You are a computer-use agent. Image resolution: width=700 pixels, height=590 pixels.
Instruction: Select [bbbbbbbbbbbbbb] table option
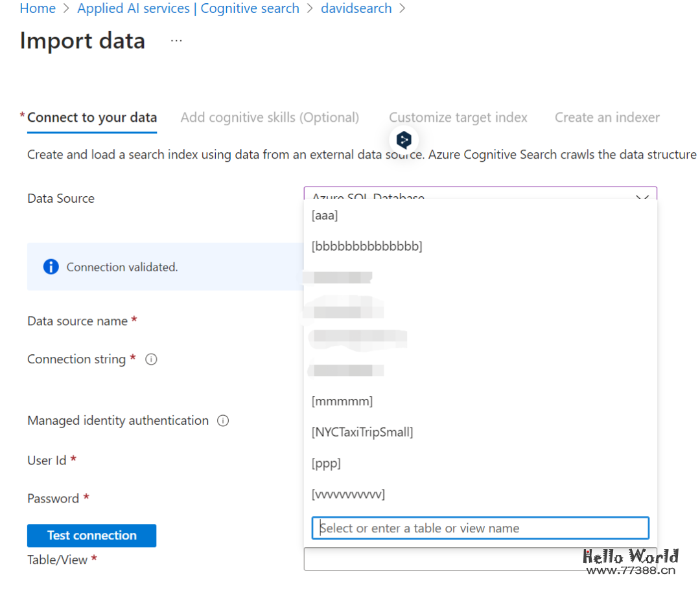367,246
